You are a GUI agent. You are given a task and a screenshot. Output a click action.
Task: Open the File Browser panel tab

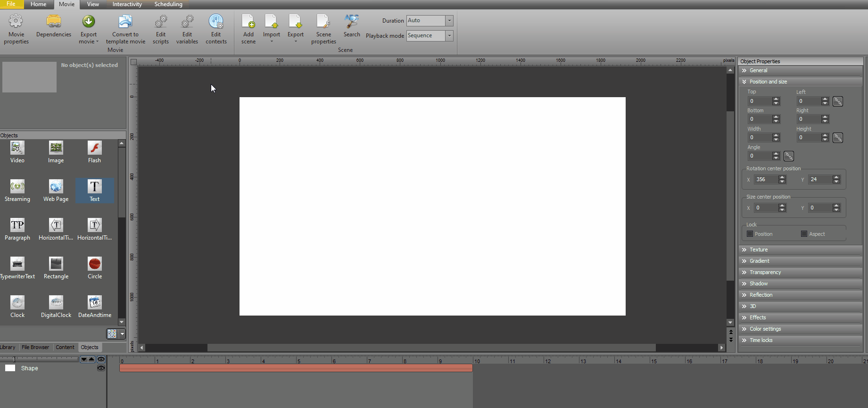35,347
